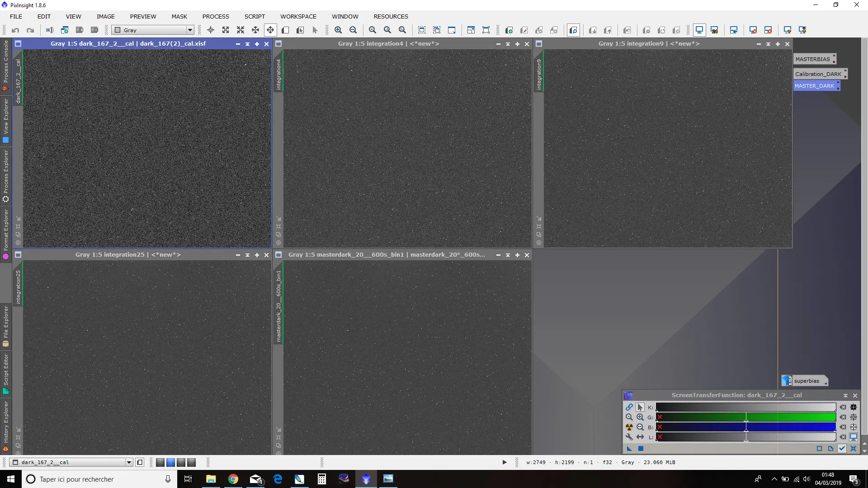This screenshot has width=868, height=488.
Task: Open the dark_167_2__cal view selector dropdown
Action: click(x=71, y=462)
